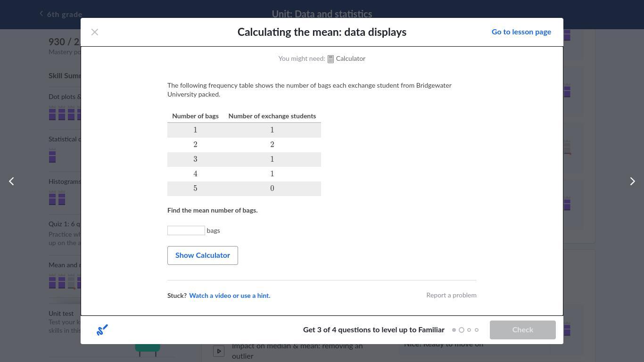Click the last question progress dot
The height and width of the screenshot is (362, 644).
(477, 330)
